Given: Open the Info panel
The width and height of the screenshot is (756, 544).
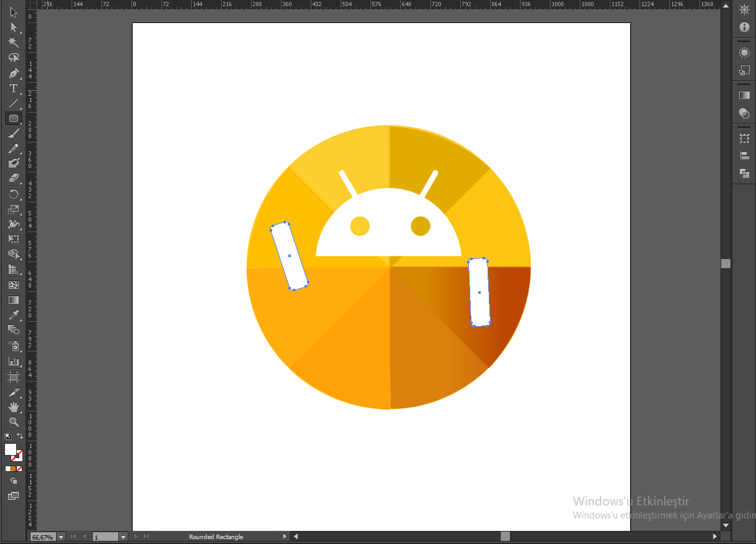Looking at the screenshot, I should tap(744, 27).
